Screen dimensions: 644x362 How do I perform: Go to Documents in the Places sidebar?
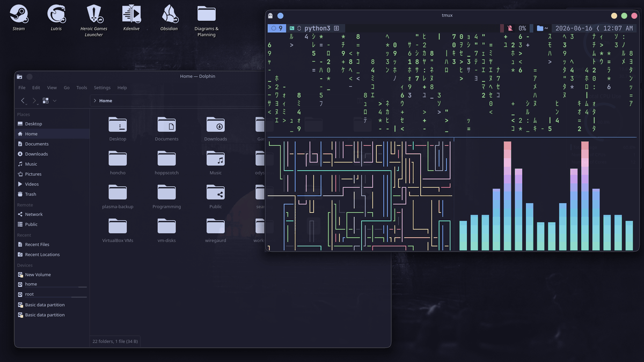click(52, 144)
